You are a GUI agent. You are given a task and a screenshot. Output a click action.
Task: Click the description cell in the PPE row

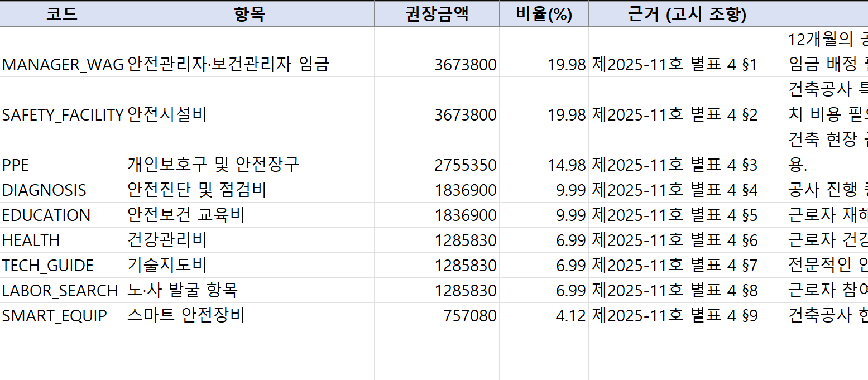(x=827, y=152)
